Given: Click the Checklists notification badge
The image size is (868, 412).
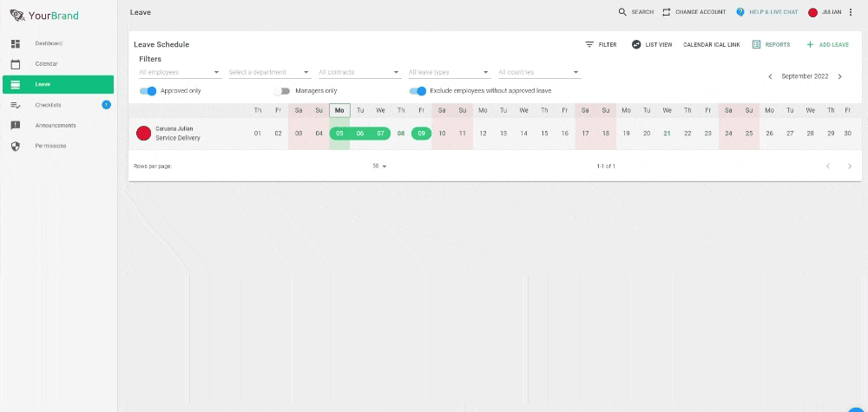Looking at the screenshot, I should pyautogui.click(x=106, y=105).
